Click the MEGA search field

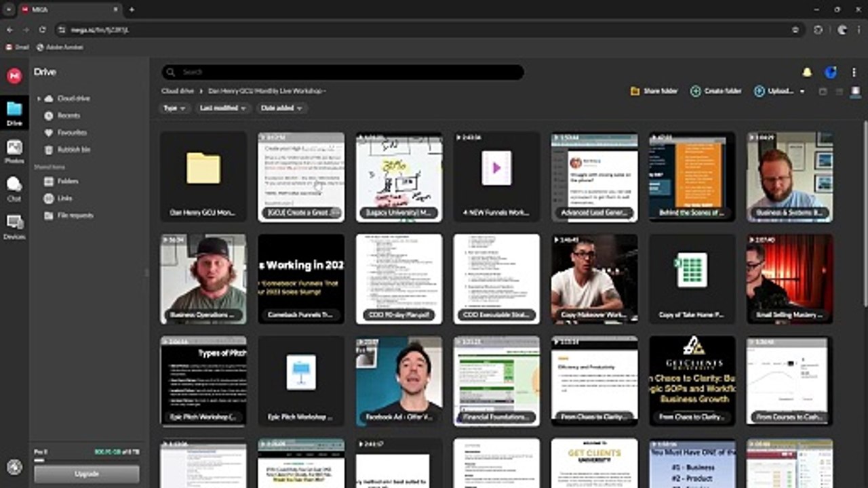coord(343,72)
